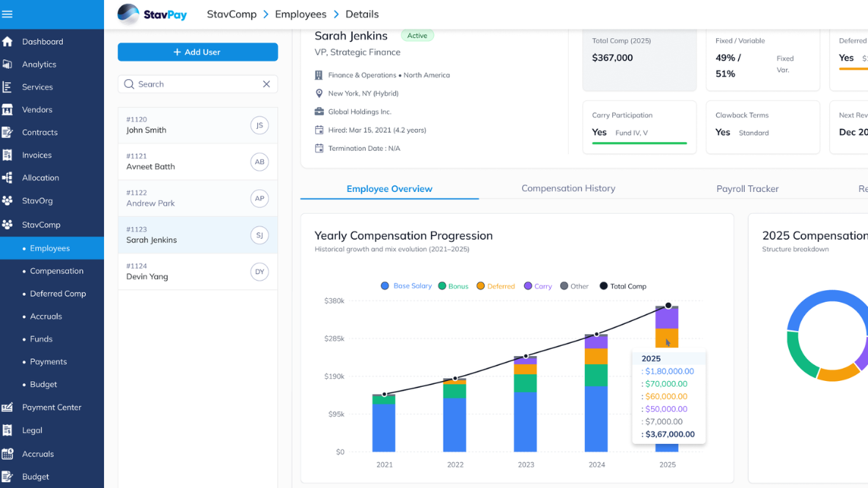Switch to Employee Overview tab
This screenshot has width=868, height=488.
tap(389, 188)
